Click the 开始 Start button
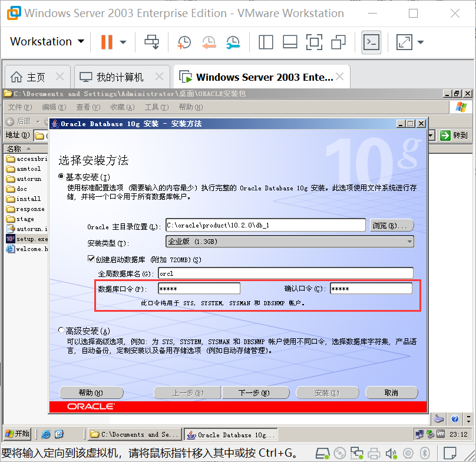The height and width of the screenshot is (462, 476). (x=17, y=434)
